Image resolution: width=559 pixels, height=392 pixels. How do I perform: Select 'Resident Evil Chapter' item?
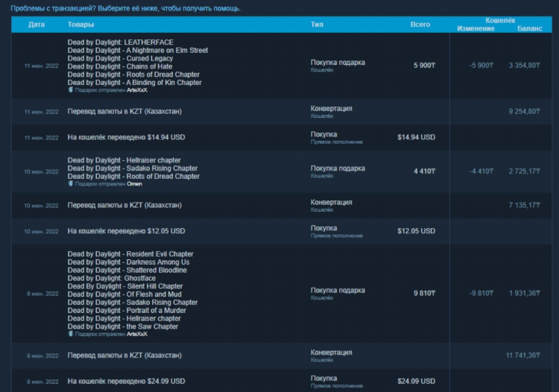pos(130,254)
